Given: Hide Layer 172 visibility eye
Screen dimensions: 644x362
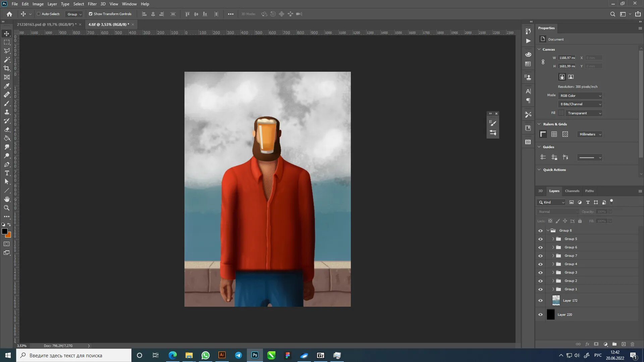Looking at the screenshot, I should point(540,301).
